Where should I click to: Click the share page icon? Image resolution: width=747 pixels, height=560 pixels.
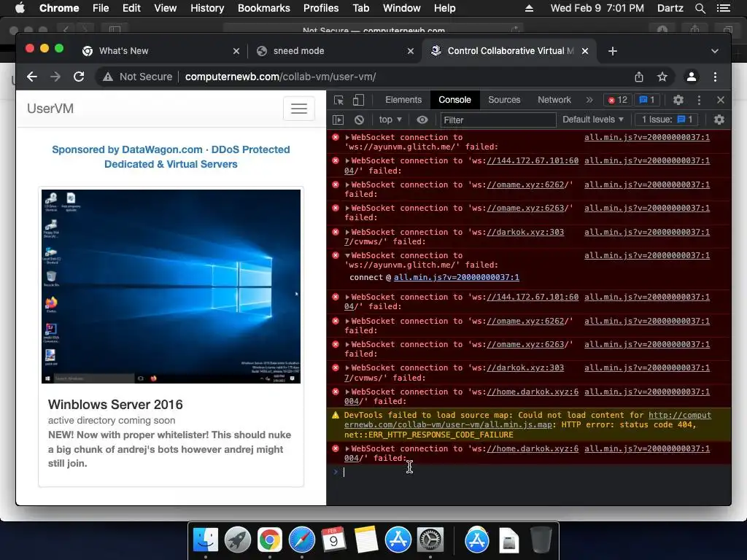(x=639, y=77)
